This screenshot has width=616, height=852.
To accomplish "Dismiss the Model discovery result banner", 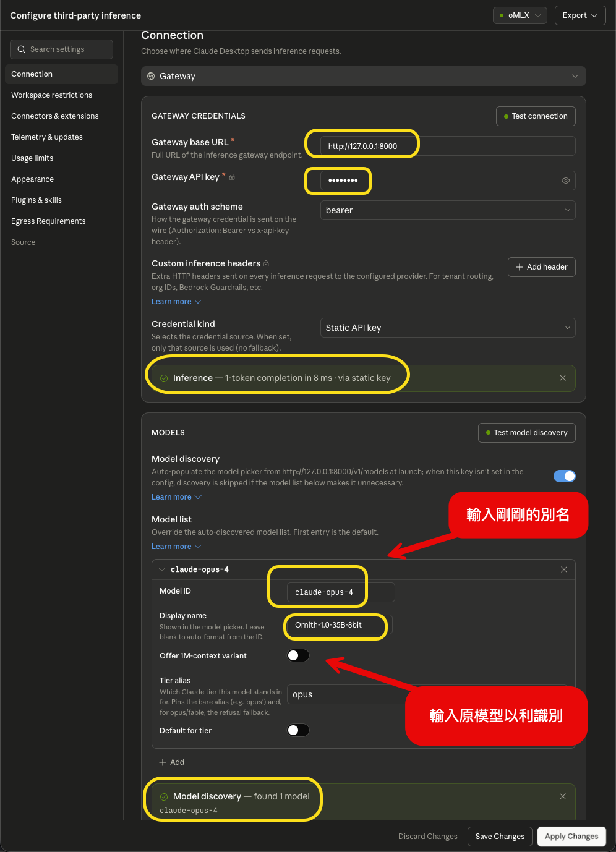I will click(563, 796).
